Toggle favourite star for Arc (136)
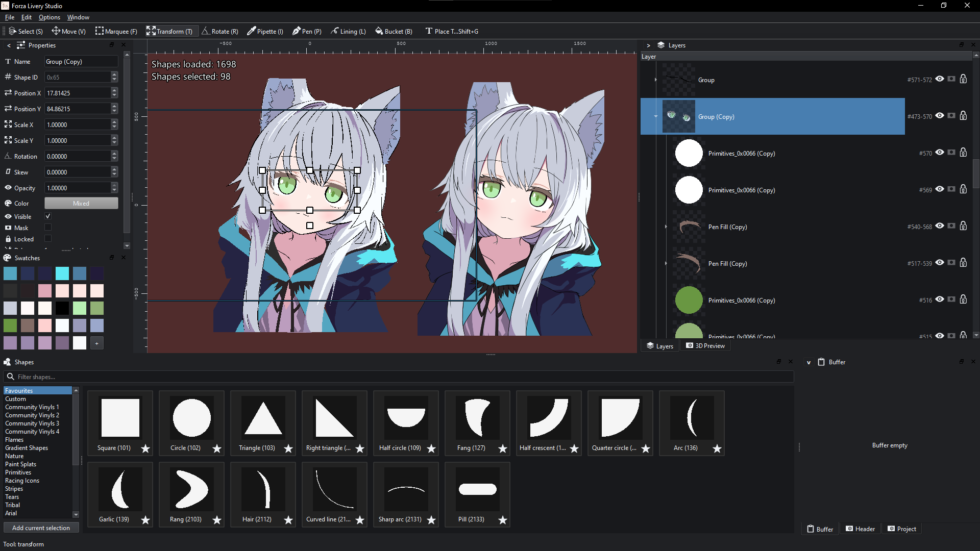 (x=717, y=448)
